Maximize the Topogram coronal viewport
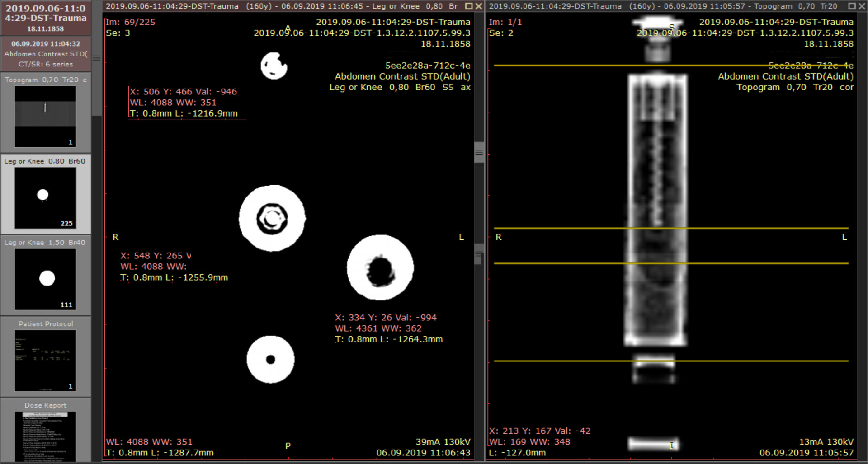868x464 pixels. coord(852,6)
